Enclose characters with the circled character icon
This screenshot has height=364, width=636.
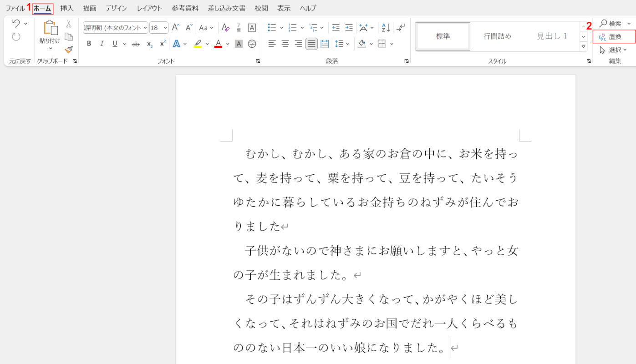(x=252, y=44)
